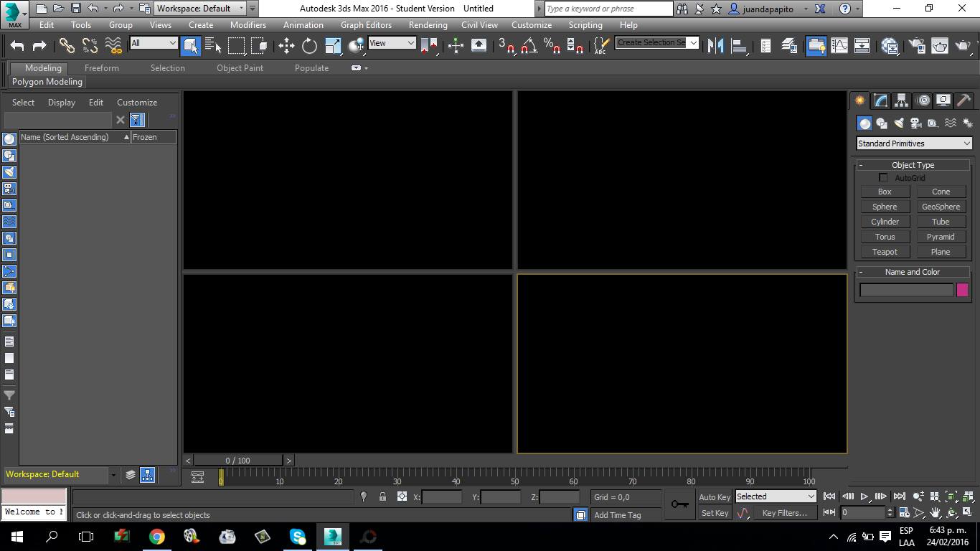Open the Modifiers menu
The width and height of the screenshot is (980, 551).
click(248, 24)
